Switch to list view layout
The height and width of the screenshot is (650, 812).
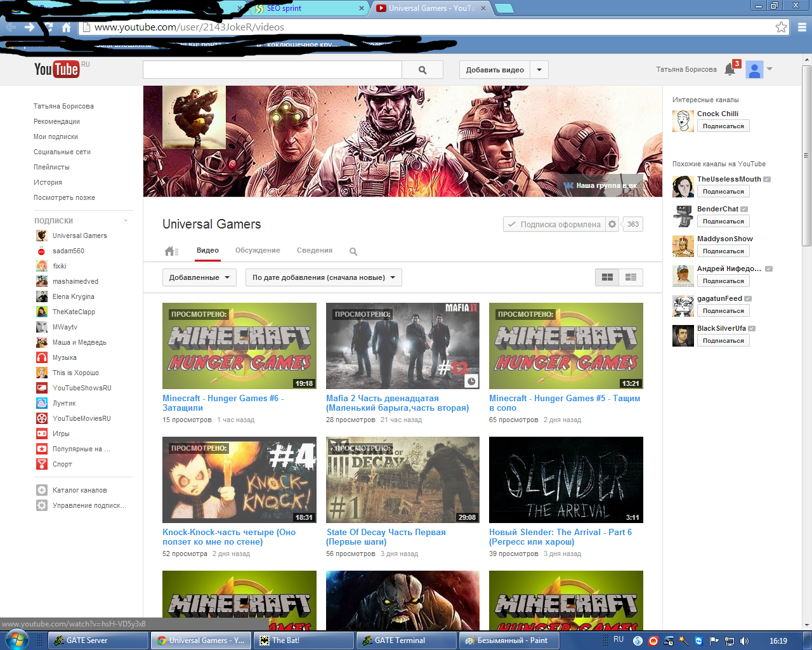631,277
